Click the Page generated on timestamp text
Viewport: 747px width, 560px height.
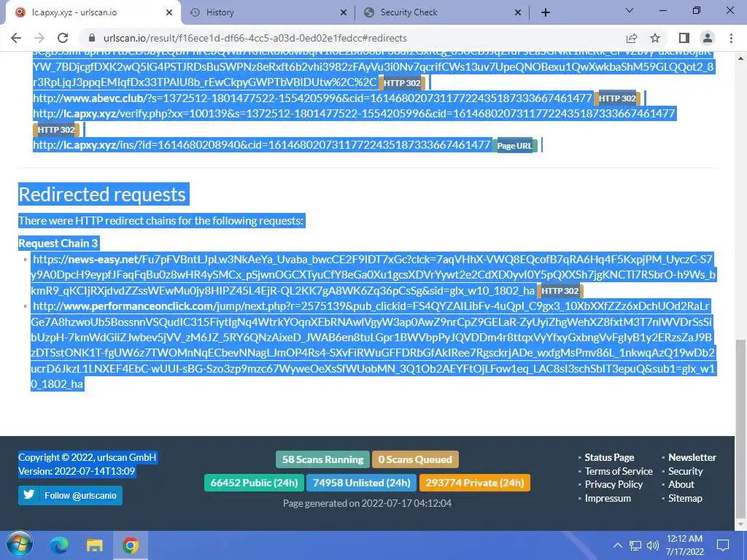click(x=367, y=503)
